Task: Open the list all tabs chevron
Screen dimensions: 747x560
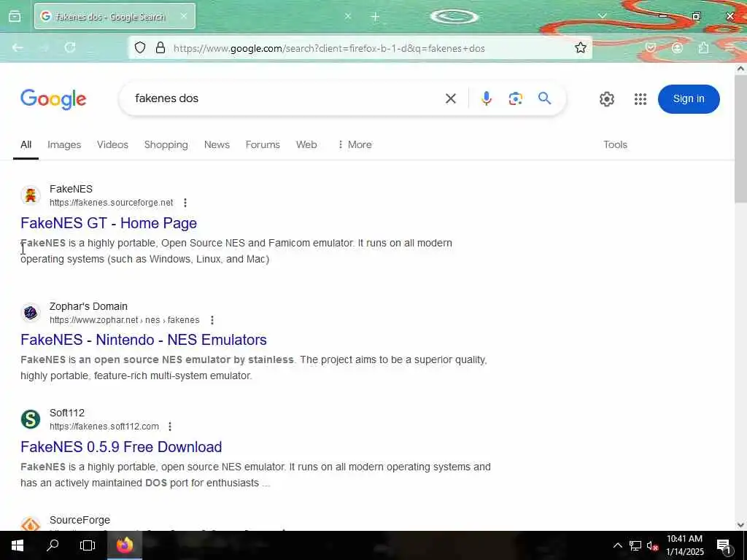Action: point(602,16)
